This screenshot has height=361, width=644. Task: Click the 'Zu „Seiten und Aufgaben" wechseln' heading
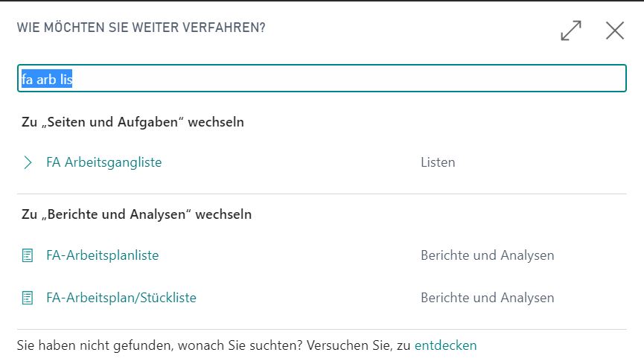(133, 122)
